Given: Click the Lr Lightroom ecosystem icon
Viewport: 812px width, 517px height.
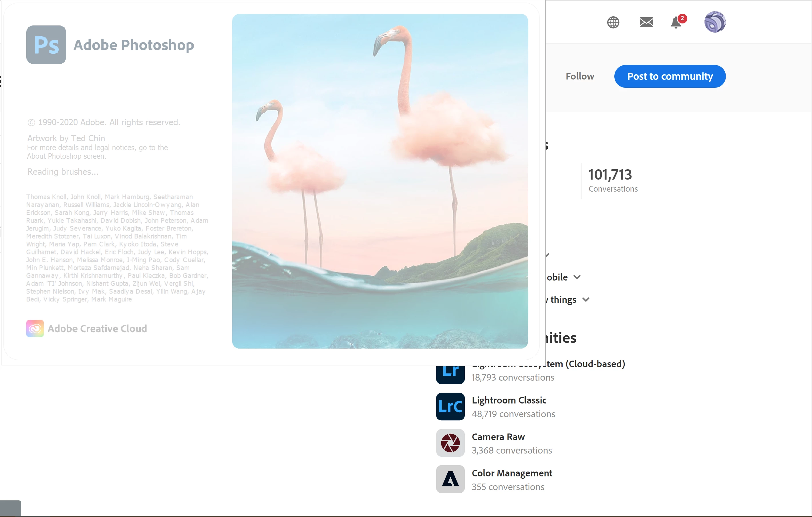Looking at the screenshot, I should (450, 375).
